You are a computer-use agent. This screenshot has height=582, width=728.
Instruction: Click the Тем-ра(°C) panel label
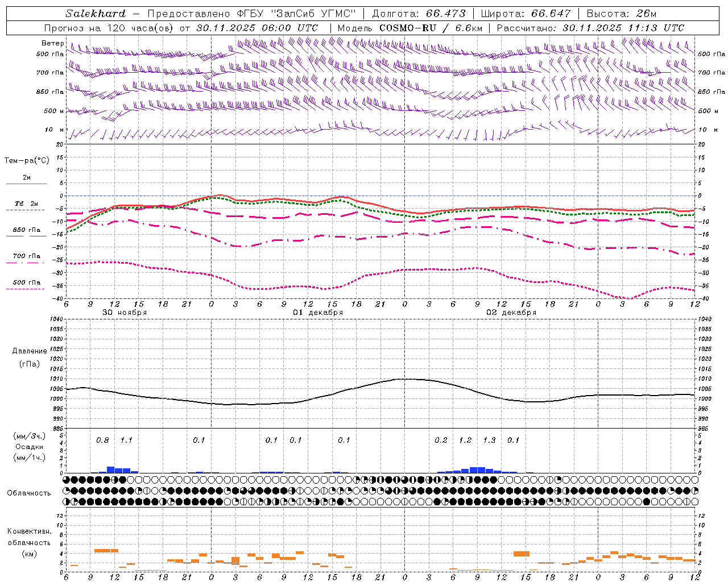pos(27,161)
